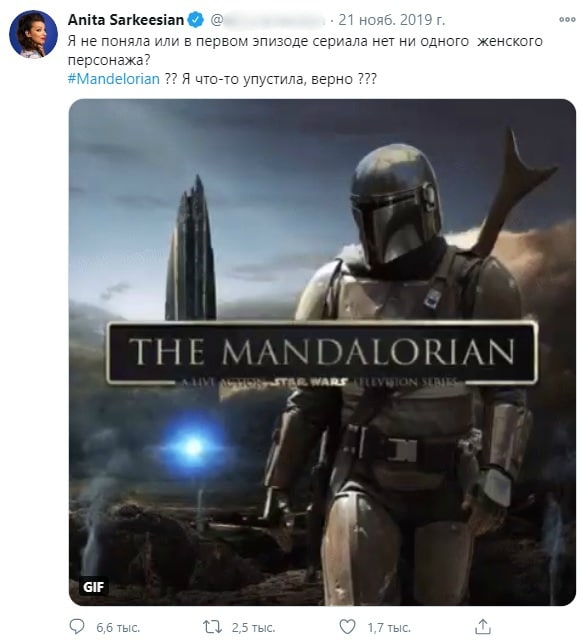Click the reply speech bubble icon
The height and width of the screenshot is (640, 588).
(x=77, y=626)
